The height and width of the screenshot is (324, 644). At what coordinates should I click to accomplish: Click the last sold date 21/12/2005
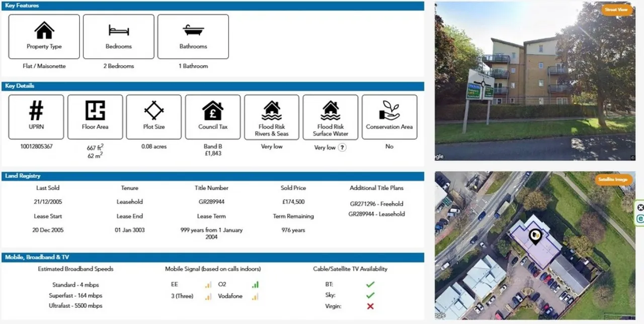48,202
